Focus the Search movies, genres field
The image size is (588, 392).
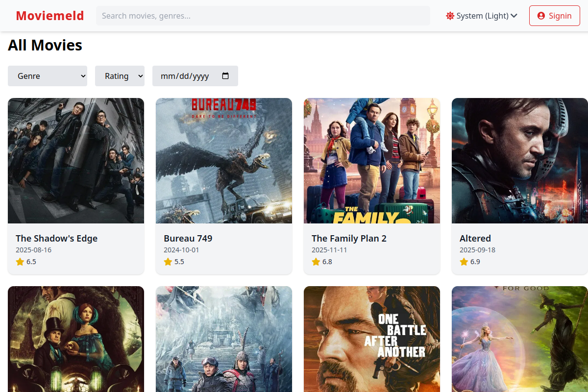(x=263, y=16)
